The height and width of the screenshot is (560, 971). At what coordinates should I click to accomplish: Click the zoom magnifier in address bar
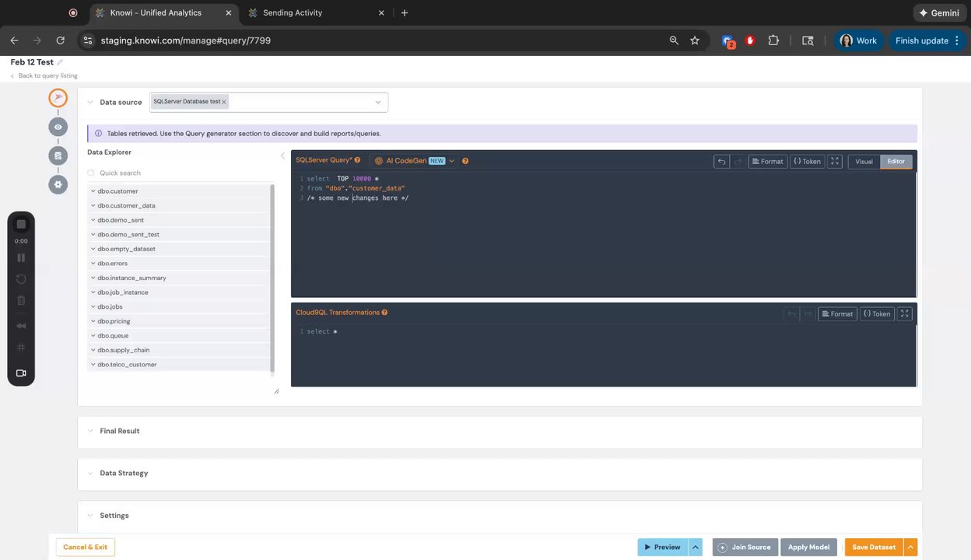674,40
